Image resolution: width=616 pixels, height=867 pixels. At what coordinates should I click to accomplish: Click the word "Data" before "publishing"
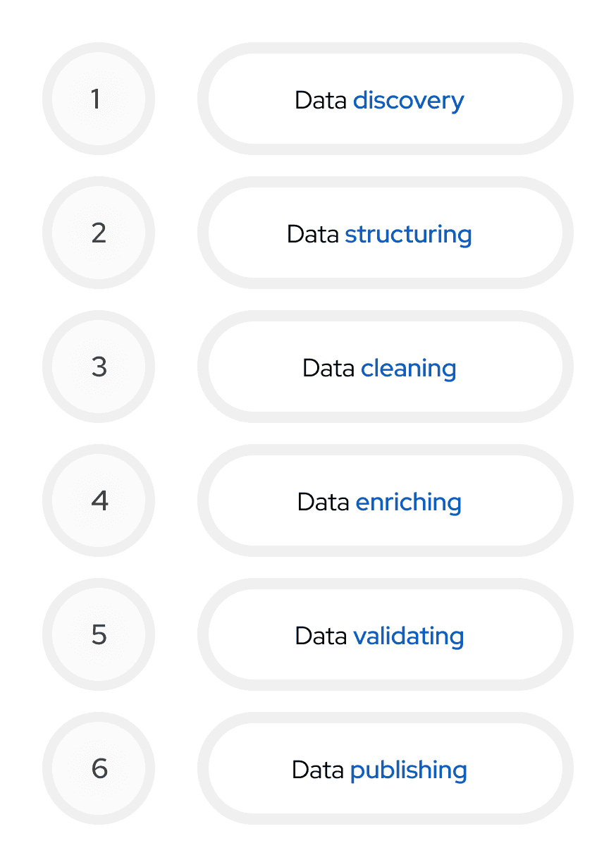pos(318,770)
